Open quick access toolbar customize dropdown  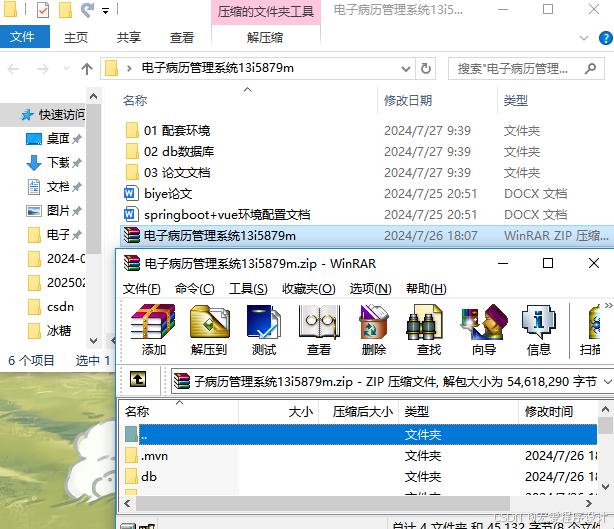pyautogui.click(x=105, y=11)
